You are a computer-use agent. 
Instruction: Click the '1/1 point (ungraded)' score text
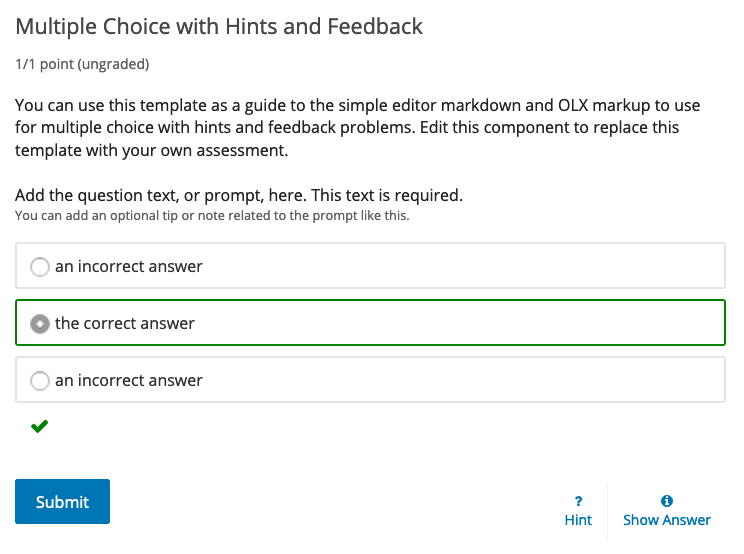pos(82,64)
